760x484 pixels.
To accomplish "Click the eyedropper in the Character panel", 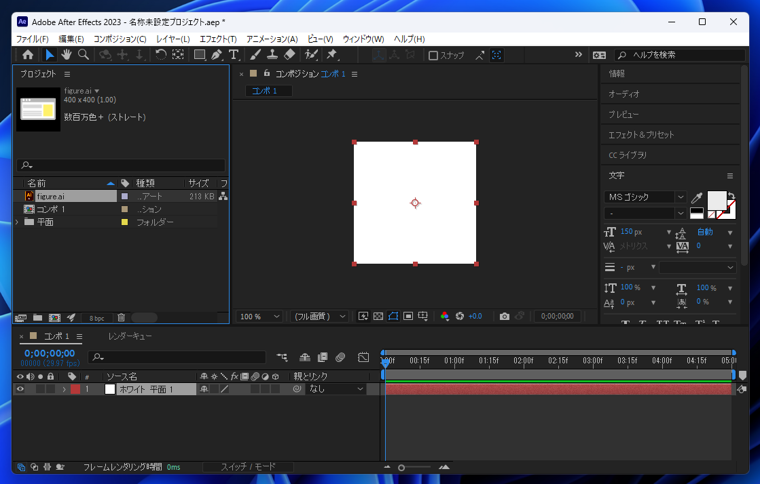I will pyautogui.click(x=697, y=197).
